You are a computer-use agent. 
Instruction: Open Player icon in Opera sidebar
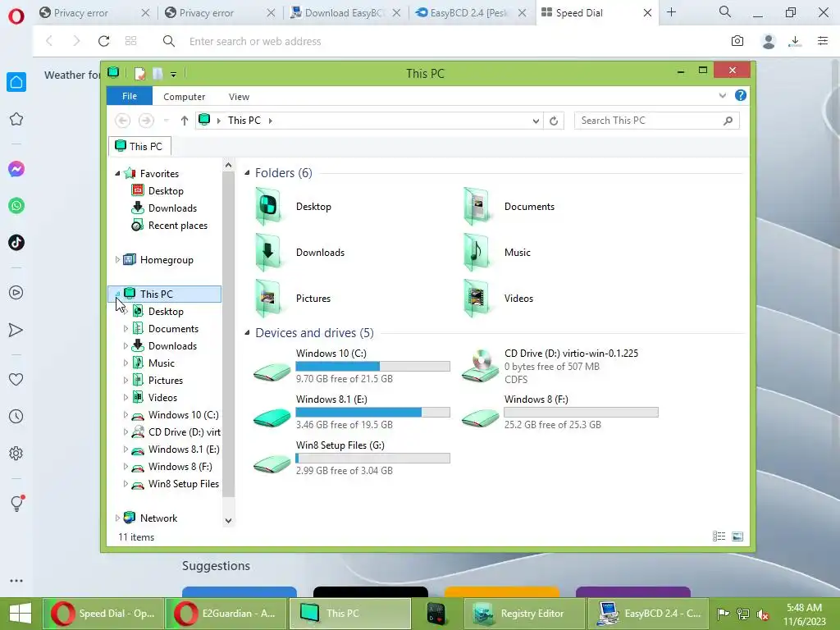pyautogui.click(x=16, y=293)
